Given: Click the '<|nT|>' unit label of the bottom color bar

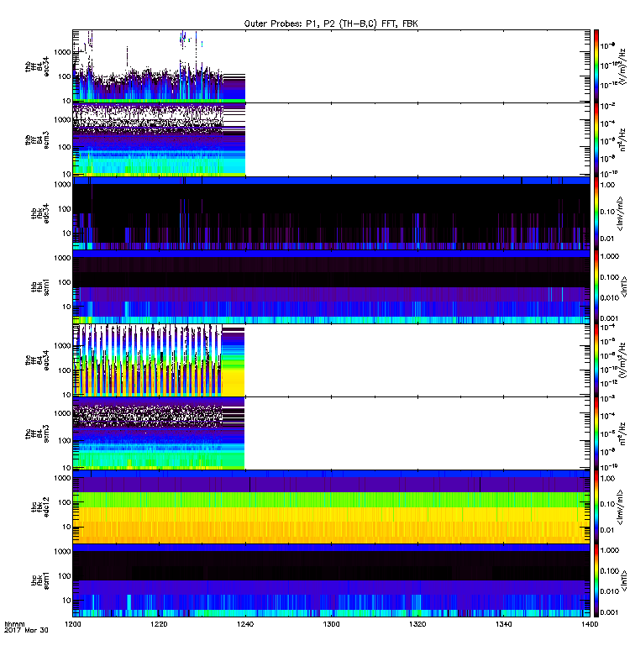Looking at the screenshot, I should [x=624, y=580].
